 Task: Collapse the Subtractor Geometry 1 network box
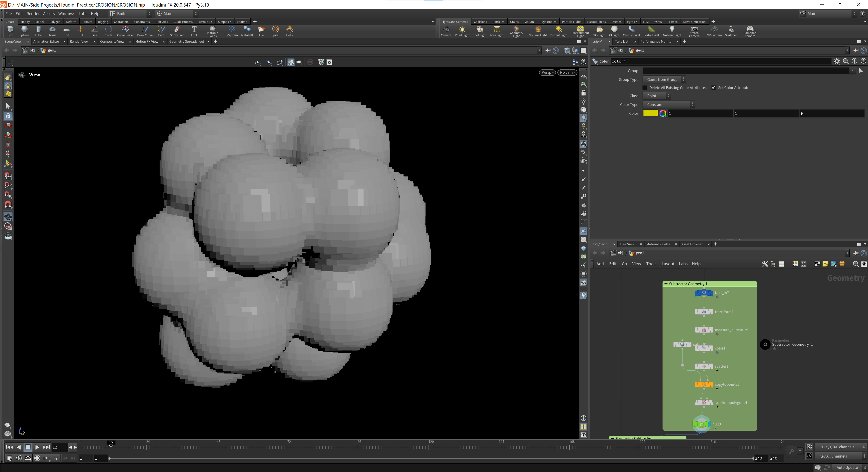pyautogui.click(x=666, y=284)
